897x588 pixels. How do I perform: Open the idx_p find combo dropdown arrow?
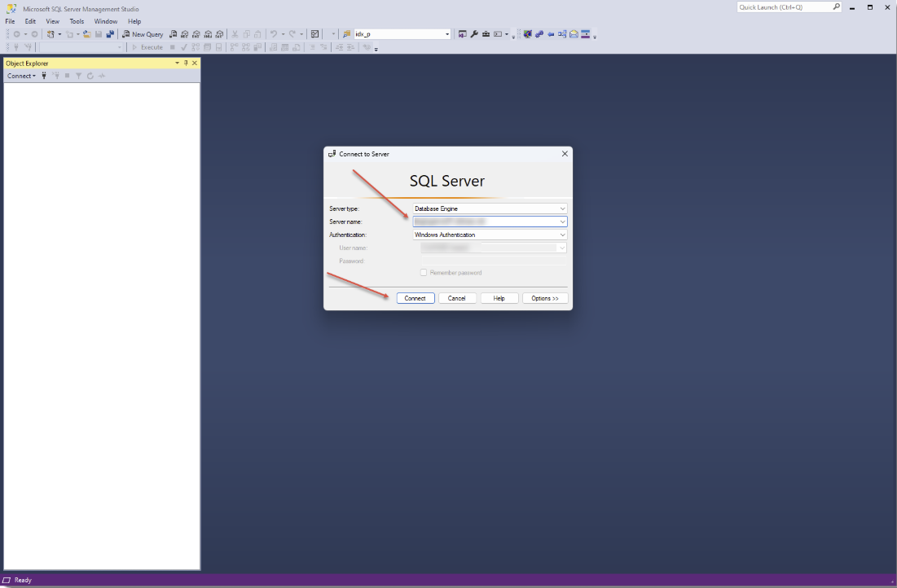447,34
